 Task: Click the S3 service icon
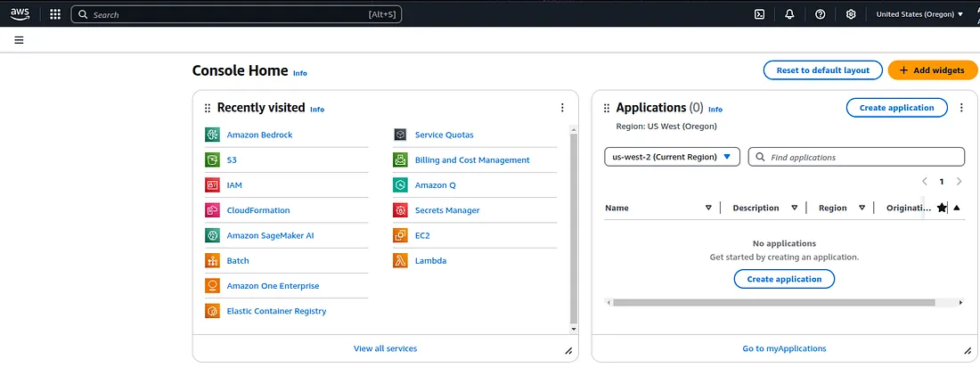tap(213, 160)
